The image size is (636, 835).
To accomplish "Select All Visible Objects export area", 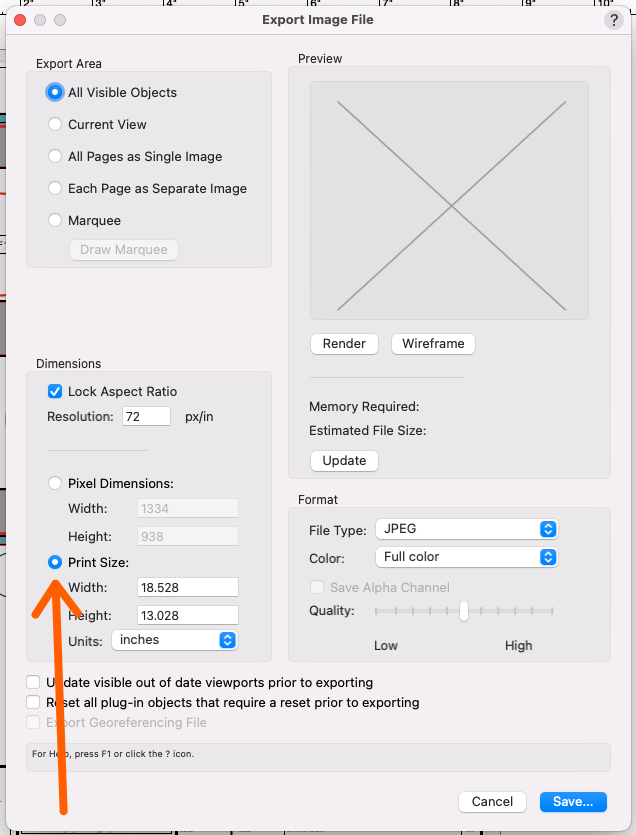I will pyautogui.click(x=55, y=92).
